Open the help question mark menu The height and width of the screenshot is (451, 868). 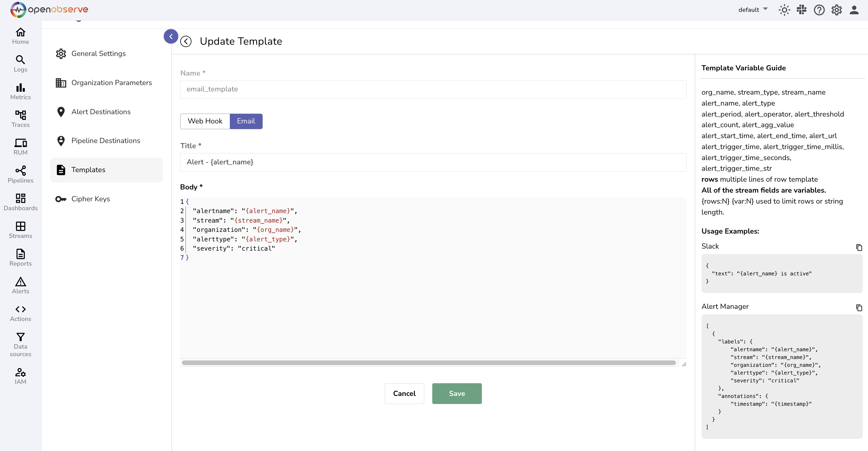point(819,10)
